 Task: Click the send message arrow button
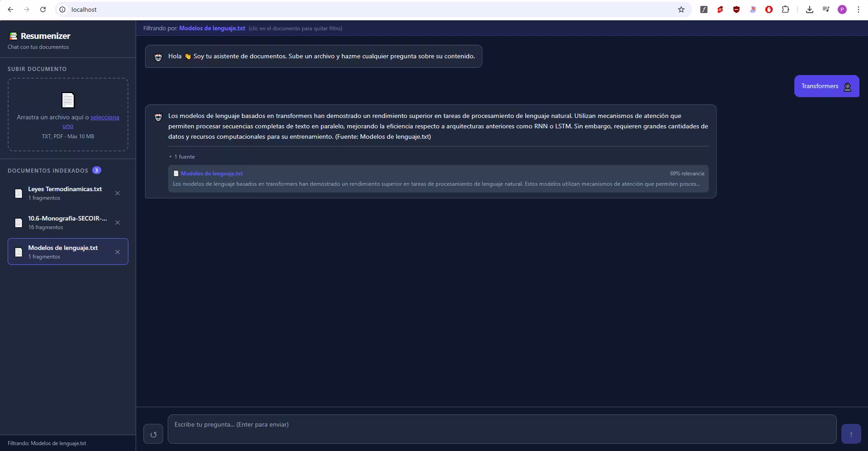coord(851,434)
